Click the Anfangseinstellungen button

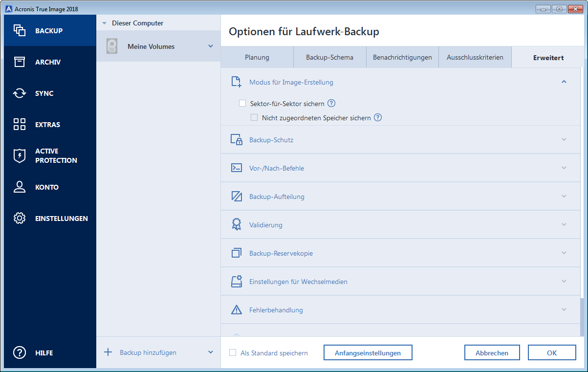[x=368, y=352]
